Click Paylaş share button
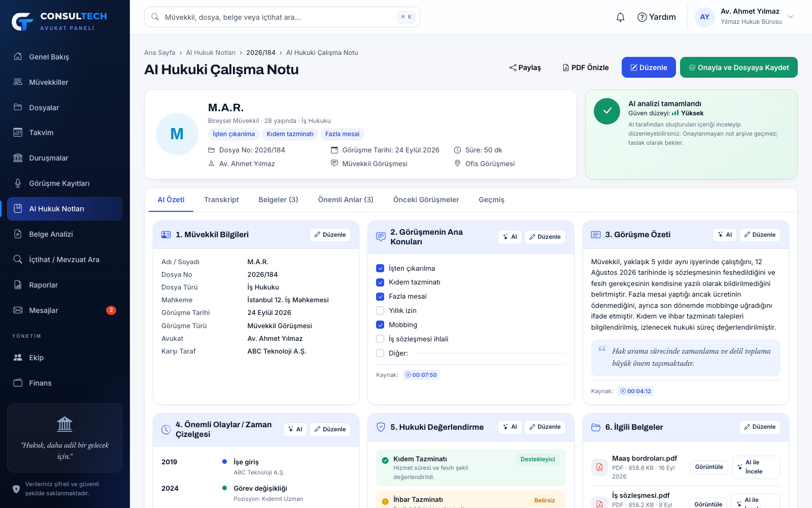The image size is (812, 508). tap(525, 68)
